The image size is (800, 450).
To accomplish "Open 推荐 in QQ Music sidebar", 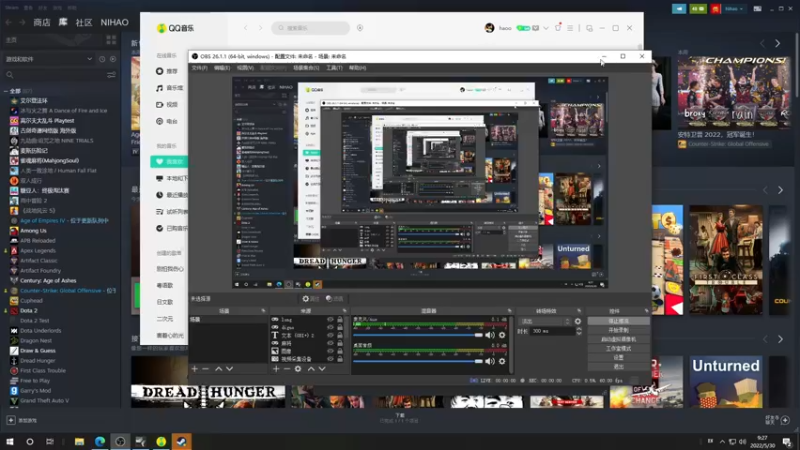I will 167,71.
